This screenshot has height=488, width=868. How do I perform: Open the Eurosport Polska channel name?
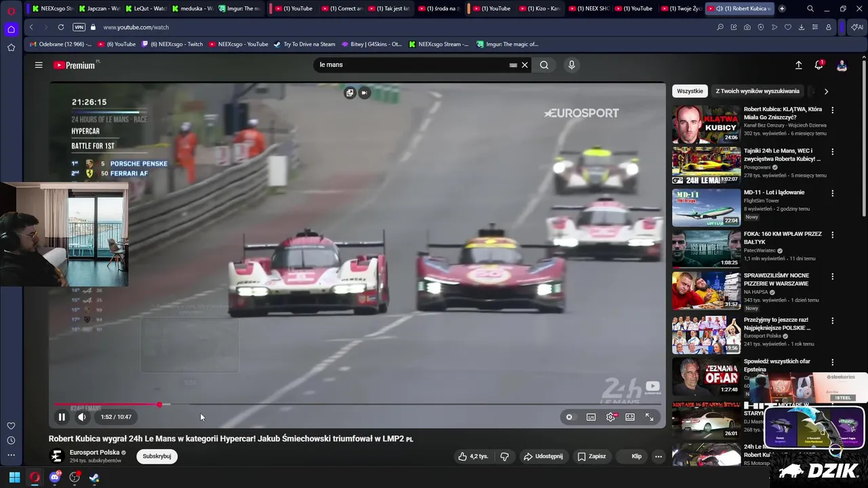pyautogui.click(x=94, y=452)
